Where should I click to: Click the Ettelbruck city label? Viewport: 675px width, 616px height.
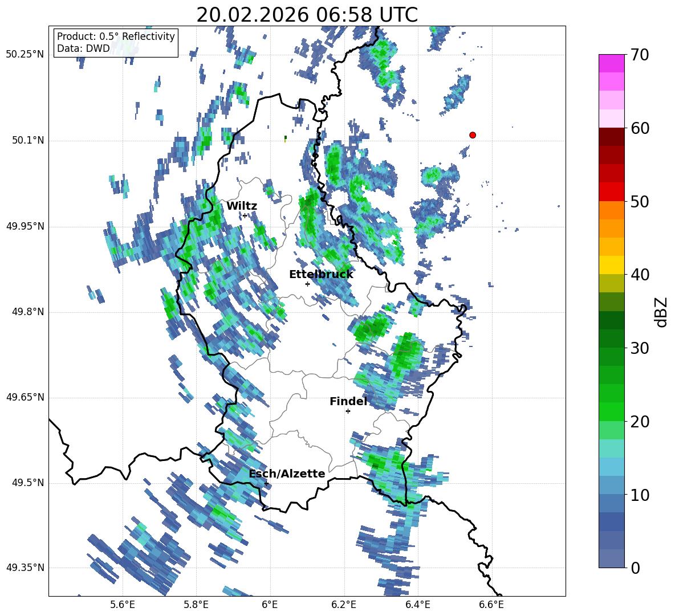point(321,275)
